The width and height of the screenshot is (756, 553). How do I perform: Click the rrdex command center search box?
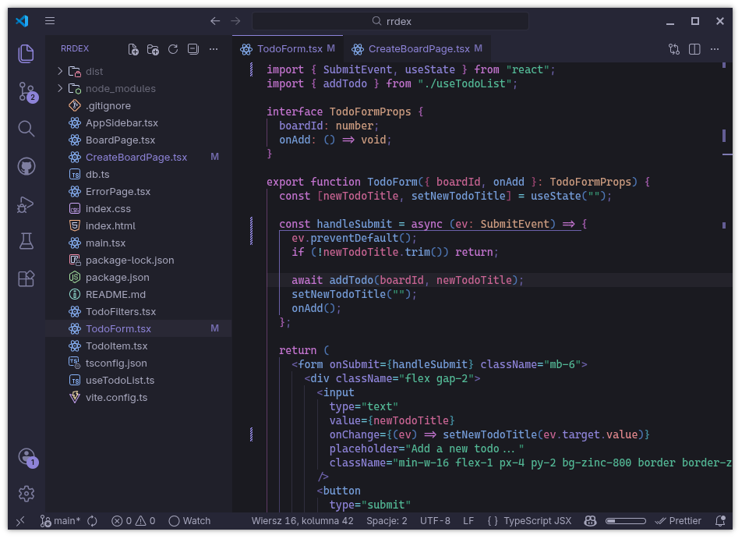point(390,21)
